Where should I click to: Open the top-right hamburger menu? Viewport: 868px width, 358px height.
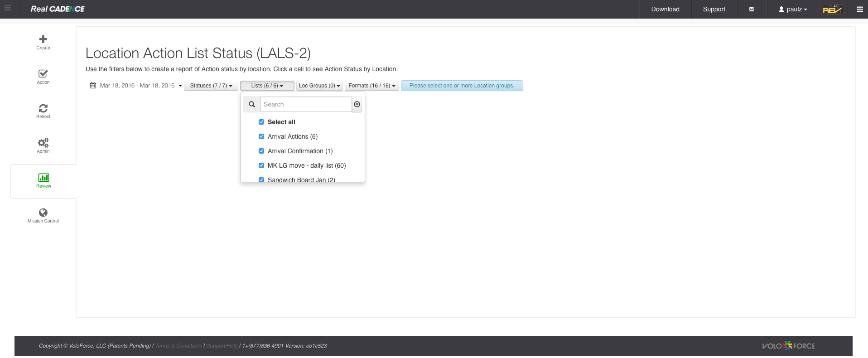click(859, 9)
